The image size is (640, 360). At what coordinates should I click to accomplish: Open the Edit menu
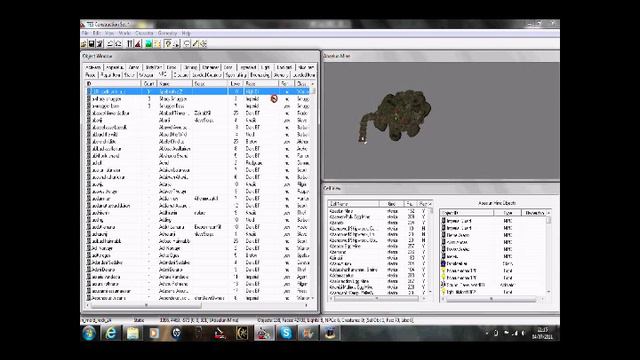tap(97, 33)
